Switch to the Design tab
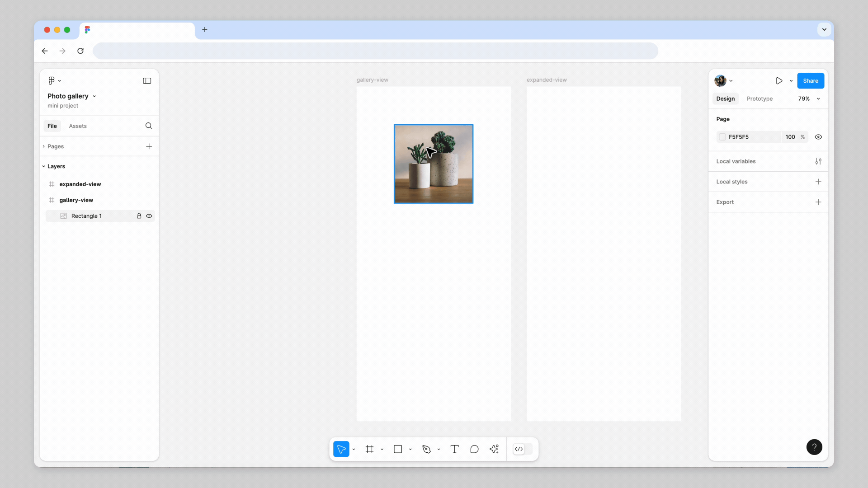 [726, 99]
